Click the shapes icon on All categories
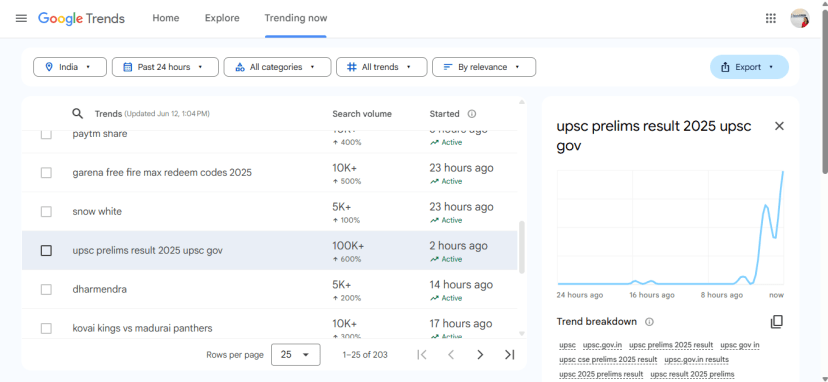Screen dimensions: 828x382 pyautogui.click(x=240, y=67)
